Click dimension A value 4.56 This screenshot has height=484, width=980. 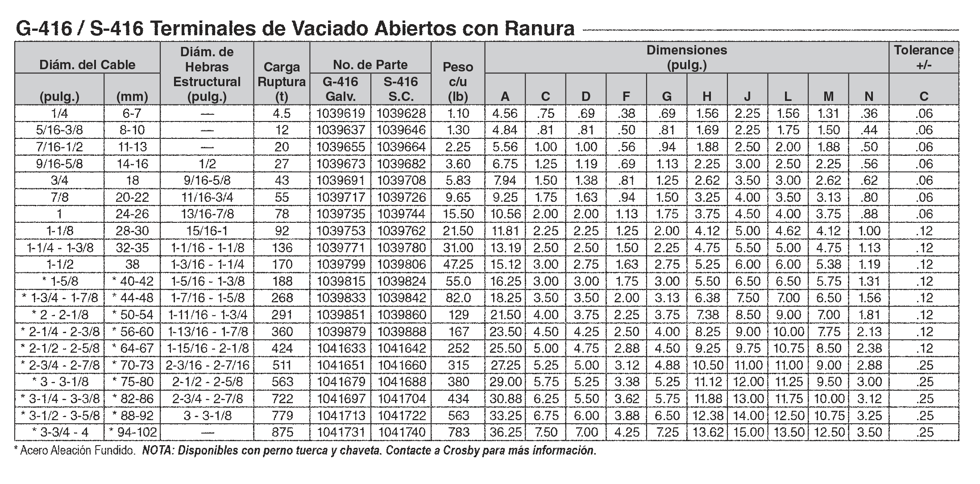click(505, 113)
